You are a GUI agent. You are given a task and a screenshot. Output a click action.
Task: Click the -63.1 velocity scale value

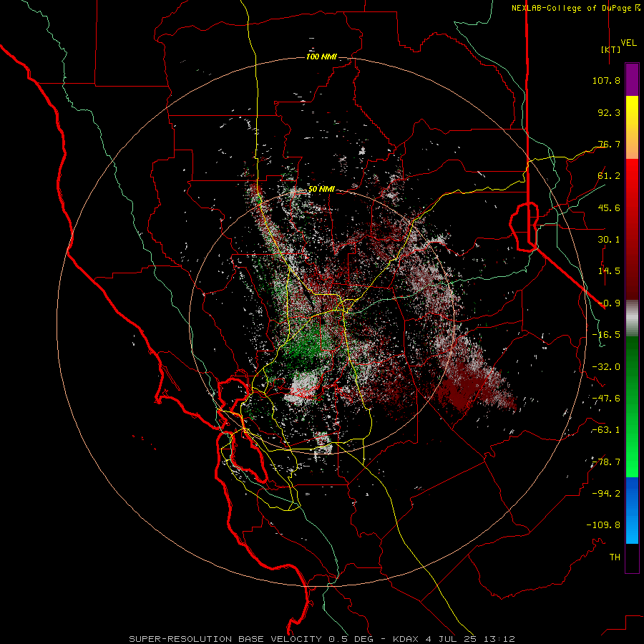click(606, 430)
